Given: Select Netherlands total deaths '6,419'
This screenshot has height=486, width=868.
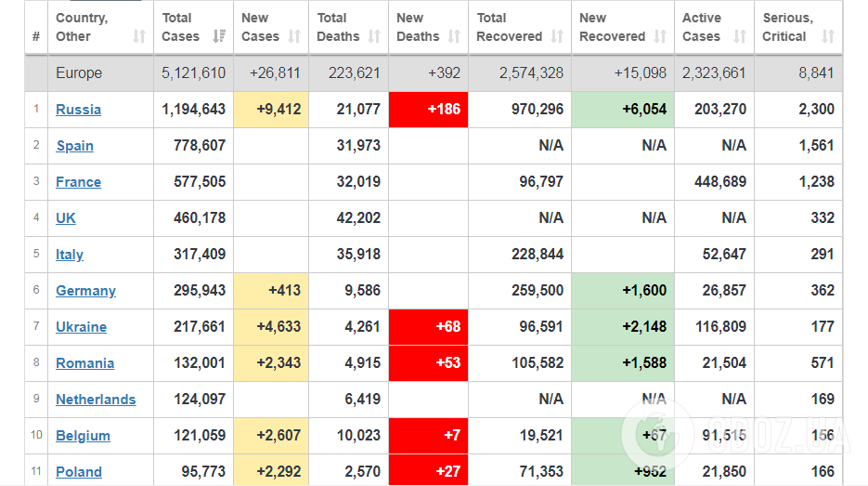Looking at the screenshot, I should (x=363, y=400).
